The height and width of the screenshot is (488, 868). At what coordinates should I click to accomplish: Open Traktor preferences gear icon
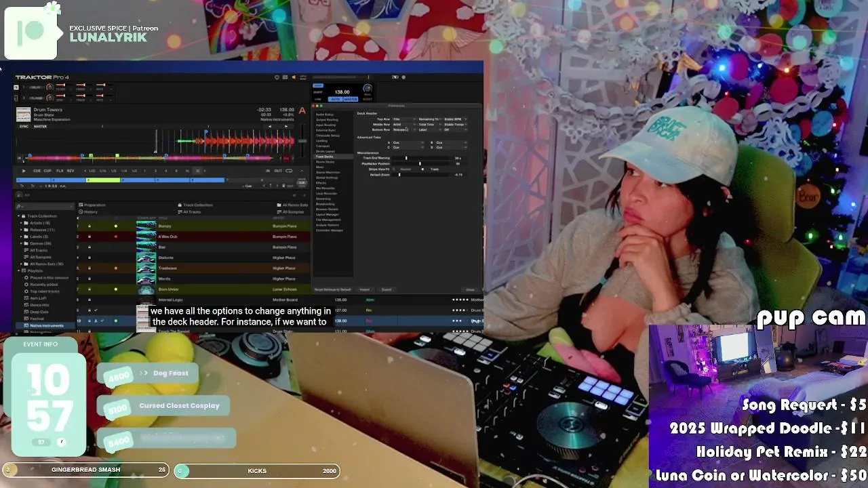277,77
